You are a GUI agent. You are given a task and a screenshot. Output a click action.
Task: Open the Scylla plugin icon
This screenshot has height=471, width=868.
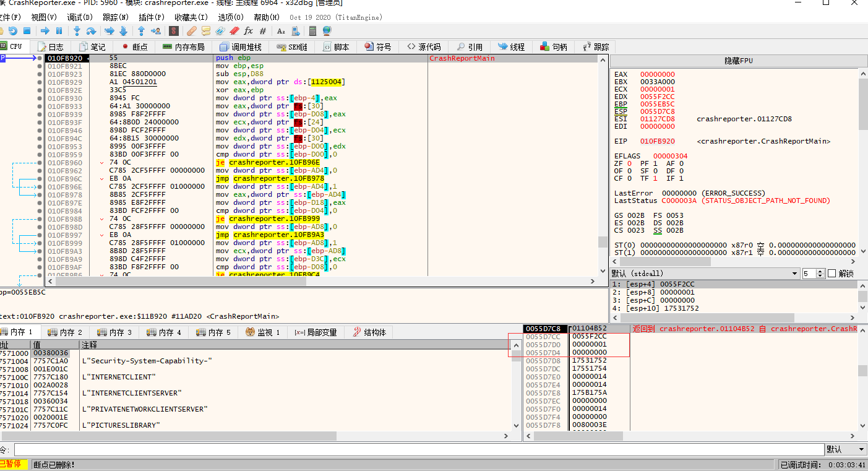[x=174, y=31]
